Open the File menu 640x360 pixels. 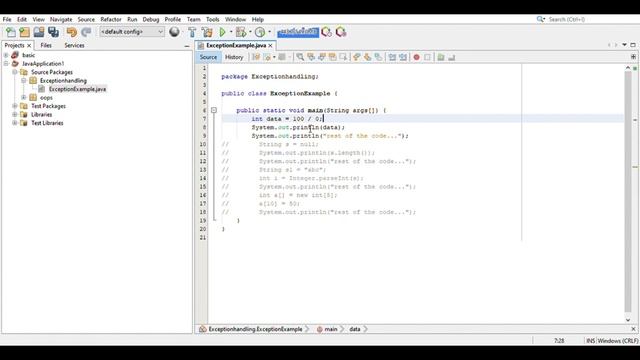pos(7,19)
